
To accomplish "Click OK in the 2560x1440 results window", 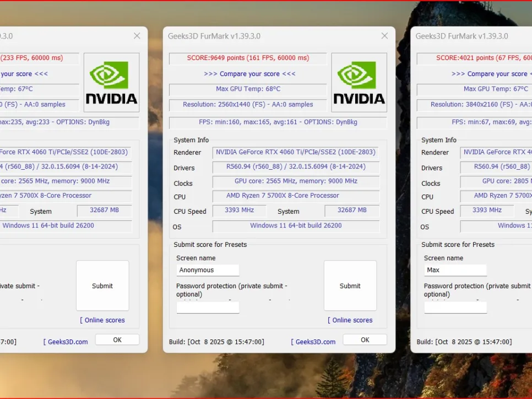I will [365, 340].
